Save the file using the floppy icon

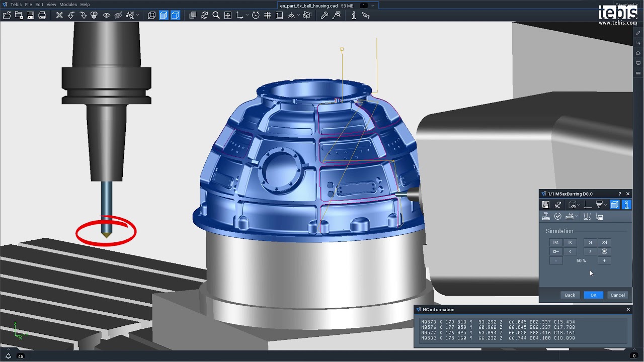[30, 15]
